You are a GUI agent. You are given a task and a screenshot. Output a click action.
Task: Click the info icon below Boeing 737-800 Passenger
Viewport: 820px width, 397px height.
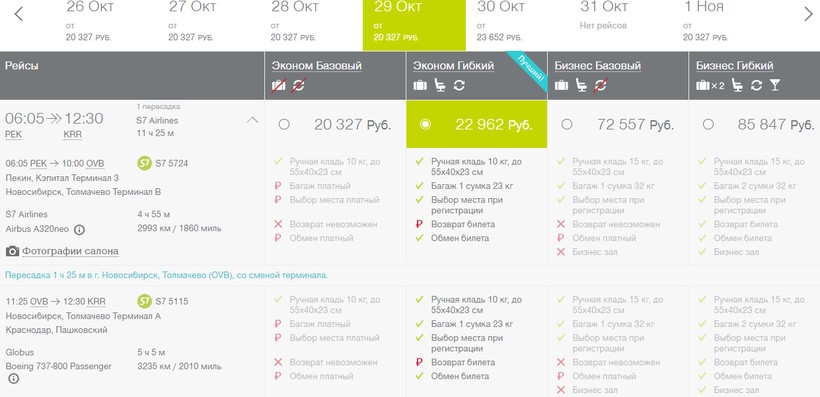click(13, 379)
